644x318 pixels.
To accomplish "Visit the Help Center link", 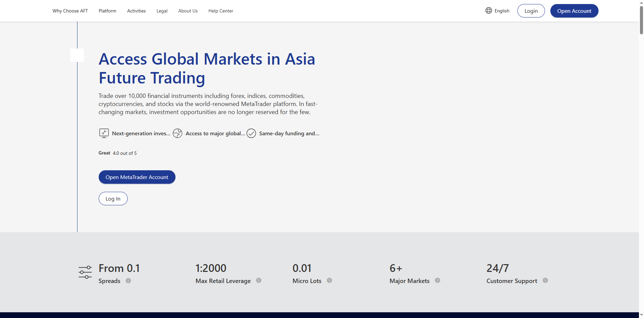I will (x=221, y=11).
